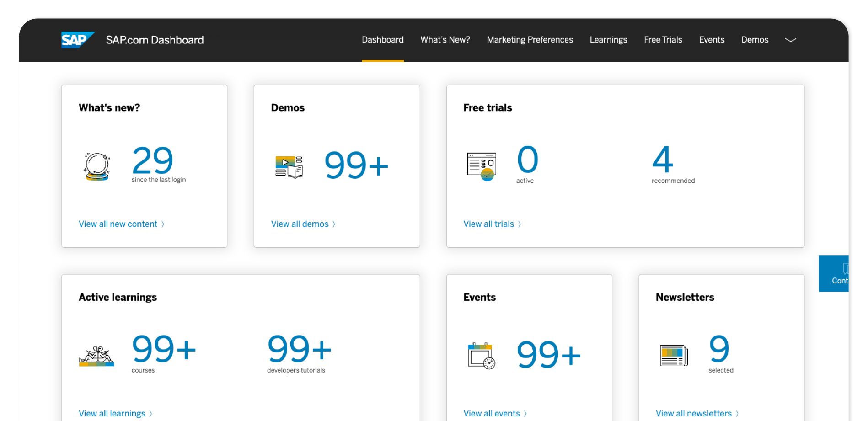Image resolution: width=868 pixels, height=421 pixels.
Task: Click the 4 recommended trials number
Action: [x=663, y=160]
